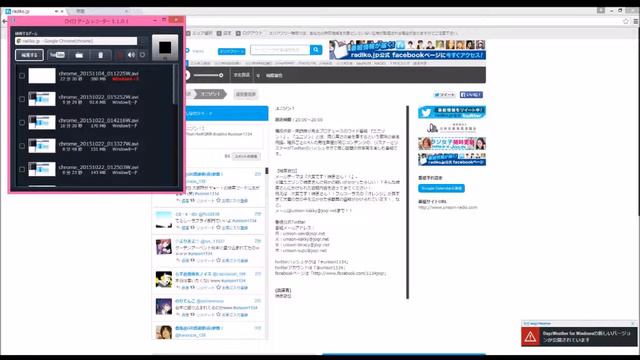Tick the checkbox for chrome_20151022_014216 recording

(x=22, y=122)
